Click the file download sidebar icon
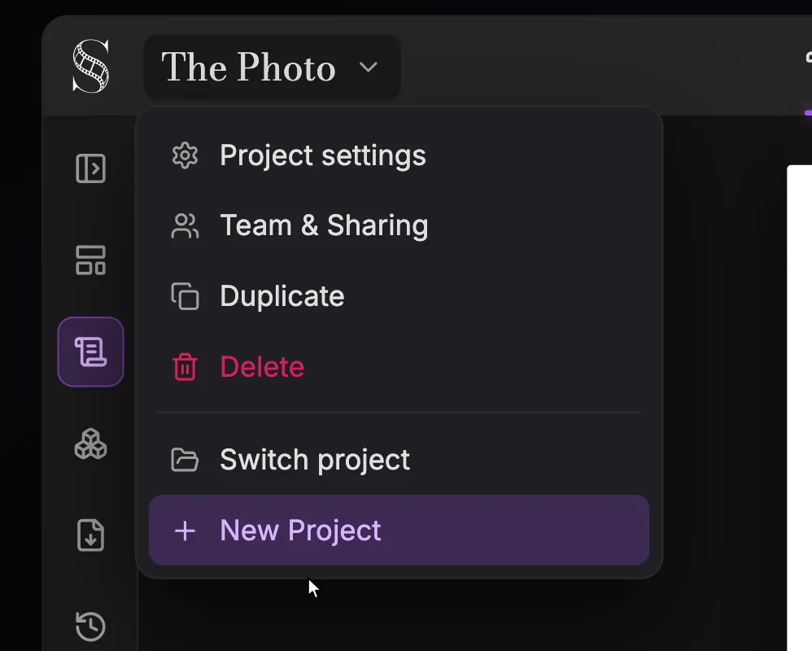The height and width of the screenshot is (651, 812). point(90,535)
